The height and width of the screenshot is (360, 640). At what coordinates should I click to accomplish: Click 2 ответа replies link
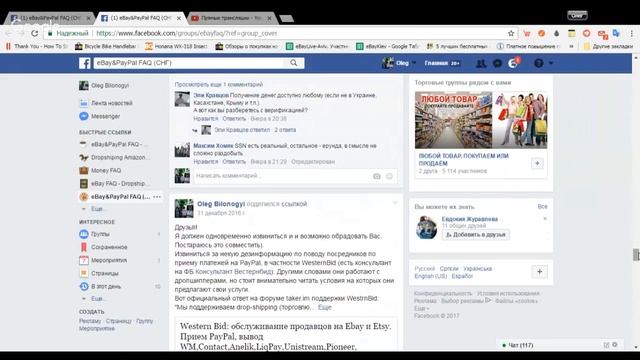click(x=285, y=130)
